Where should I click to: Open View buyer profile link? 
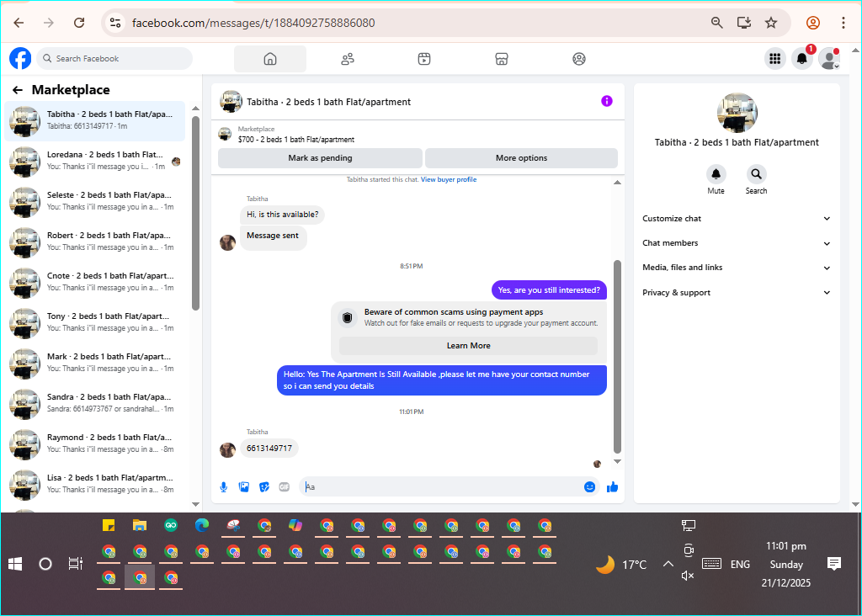pyautogui.click(x=449, y=180)
